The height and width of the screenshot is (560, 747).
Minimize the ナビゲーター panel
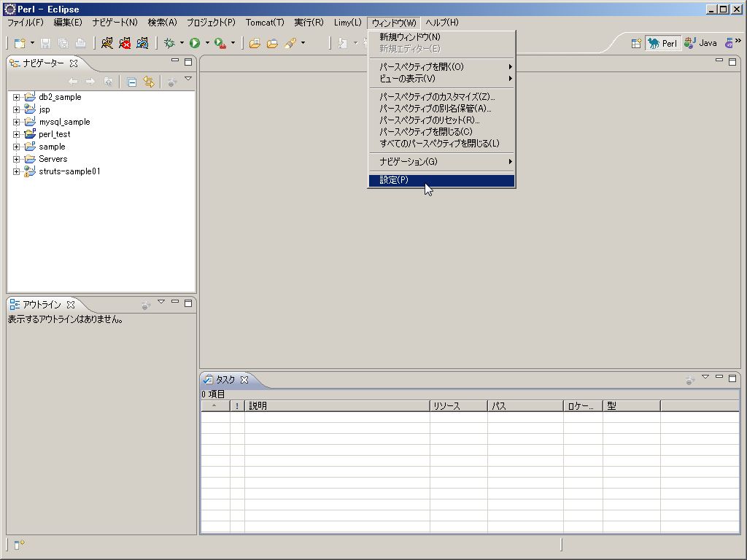click(175, 61)
